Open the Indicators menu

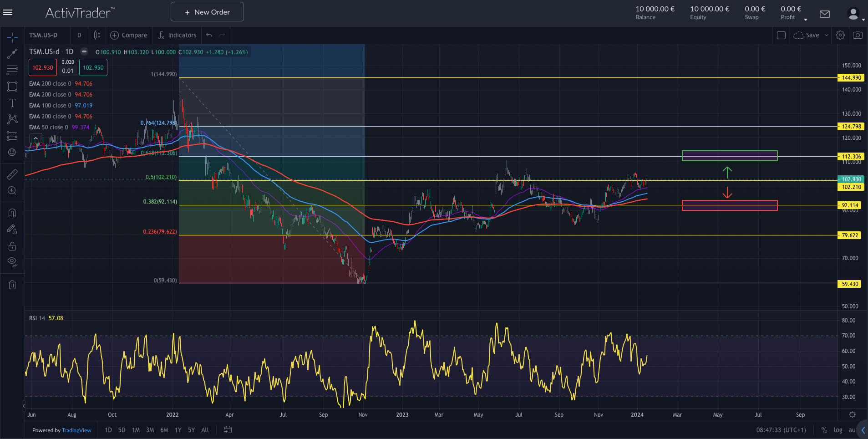[177, 35]
